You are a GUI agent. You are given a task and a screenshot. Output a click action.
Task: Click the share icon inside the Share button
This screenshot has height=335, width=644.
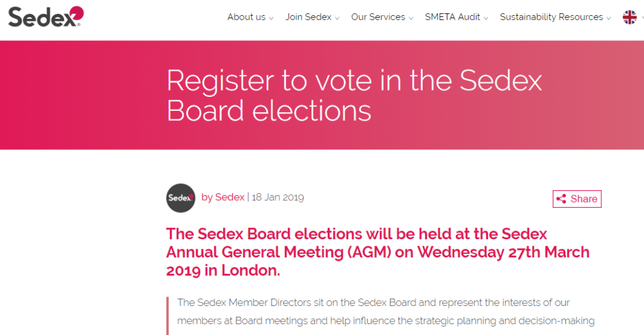pos(561,199)
